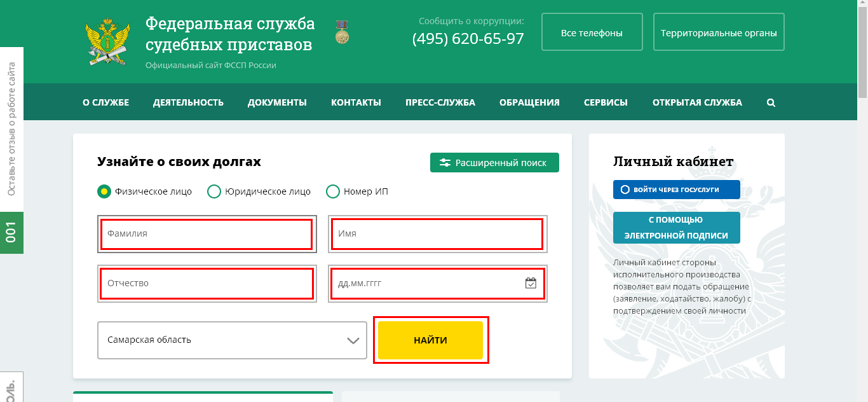The width and height of the screenshot is (868, 402).
Task: Open the Сервисы navigation menu
Action: pos(606,102)
